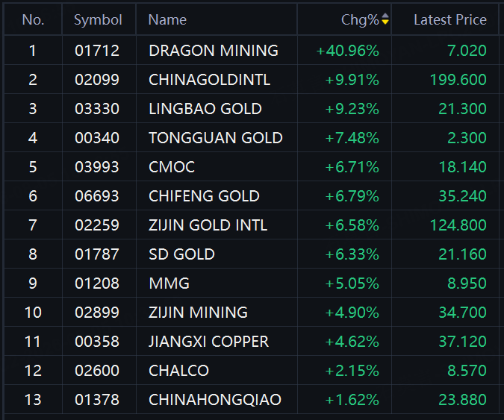This screenshot has width=504, height=420.
Task: Click the +2.15% change value
Action: pyautogui.click(x=352, y=371)
